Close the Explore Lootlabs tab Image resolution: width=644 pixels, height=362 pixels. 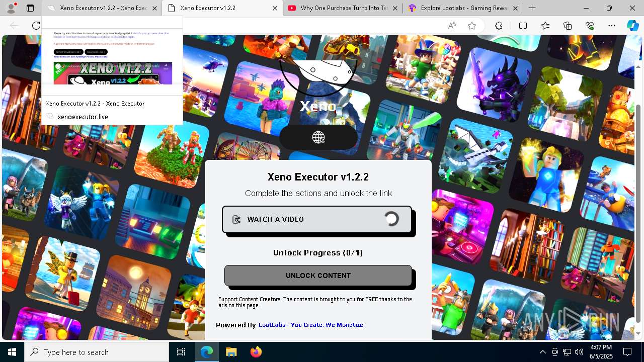point(515,8)
